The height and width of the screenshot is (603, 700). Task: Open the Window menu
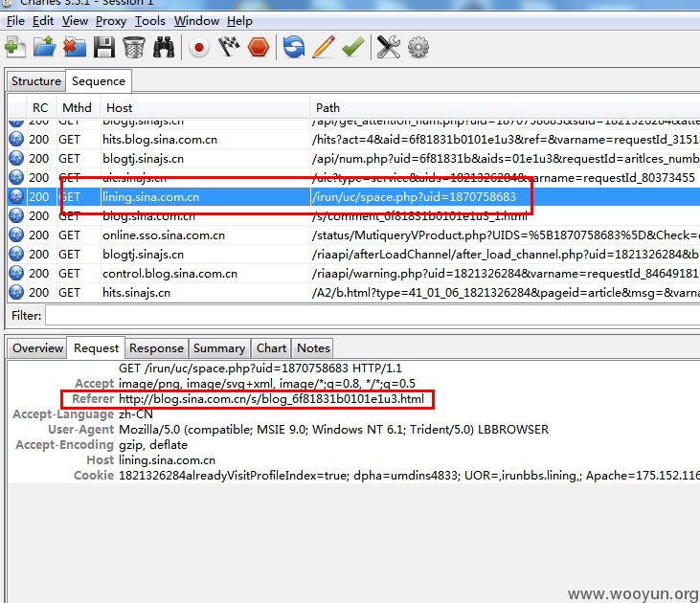[x=196, y=21]
